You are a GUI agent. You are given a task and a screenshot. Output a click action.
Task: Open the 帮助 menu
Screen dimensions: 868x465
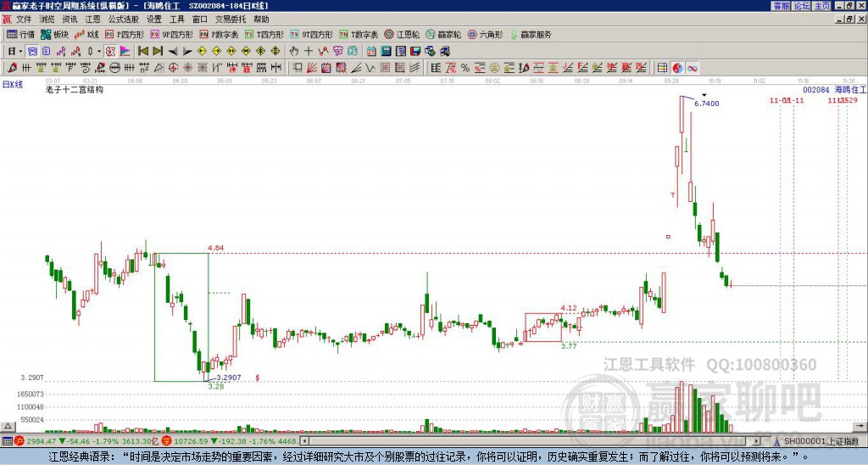[x=261, y=20]
